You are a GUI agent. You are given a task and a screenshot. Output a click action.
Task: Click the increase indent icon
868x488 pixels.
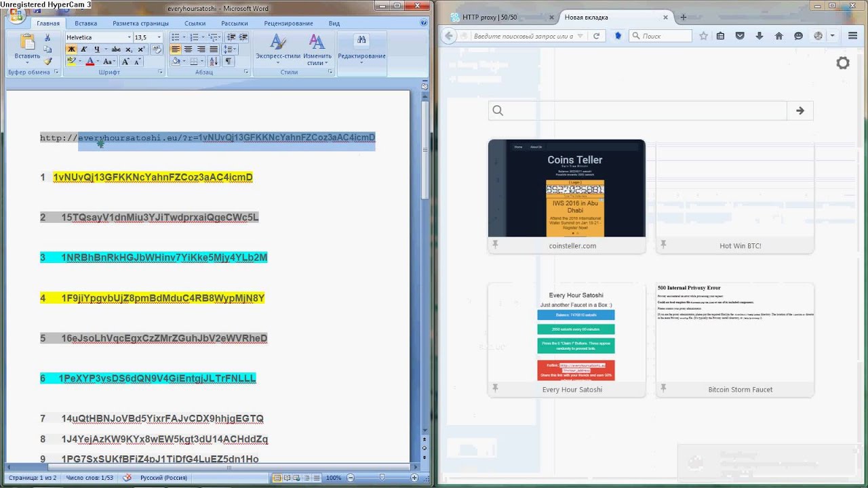pos(243,37)
